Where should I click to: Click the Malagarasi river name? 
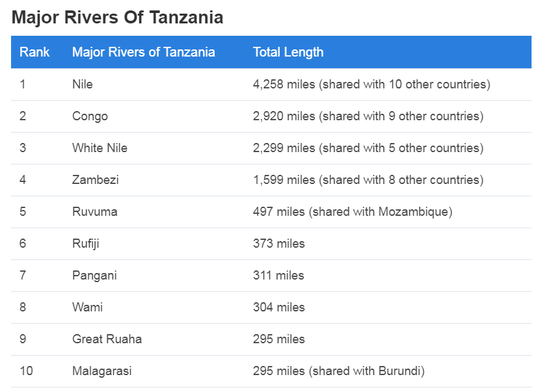tap(102, 371)
